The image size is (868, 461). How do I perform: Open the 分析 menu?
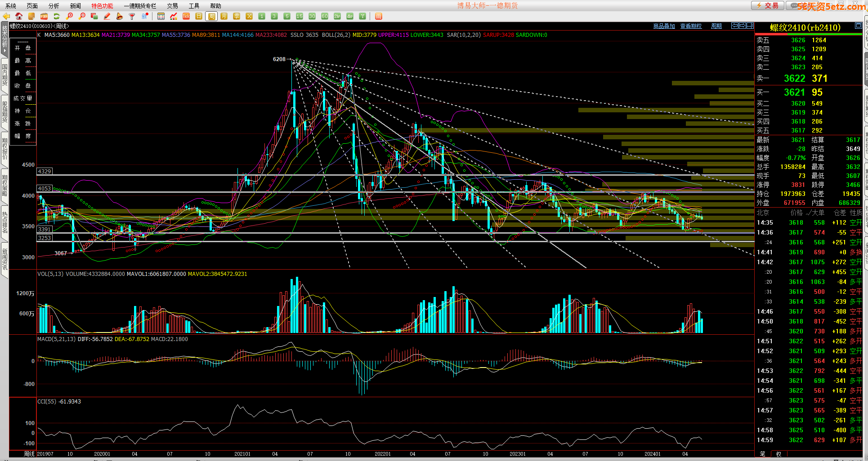point(54,6)
